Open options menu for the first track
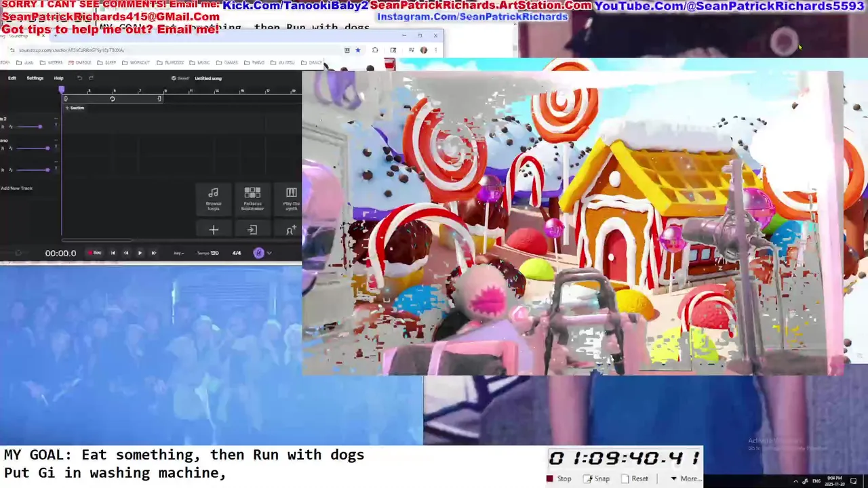The height and width of the screenshot is (488, 868). pyautogui.click(x=56, y=119)
